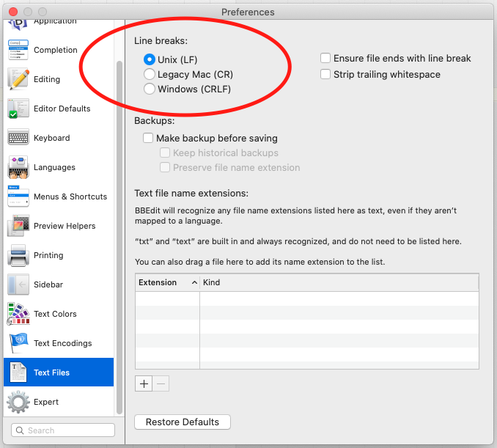Select the Text Encodings flag icon
497x448 pixels.
coord(19,343)
